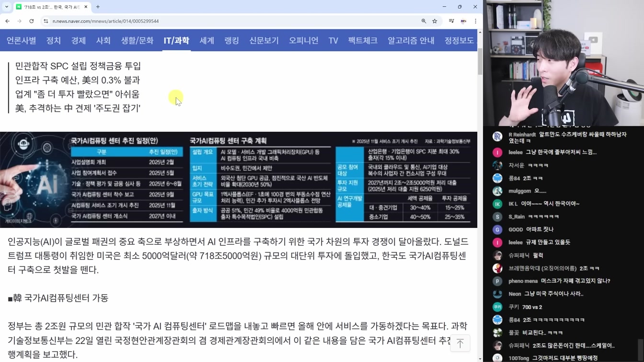View site information icon in address bar
644x362 pixels.
tap(46, 21)
